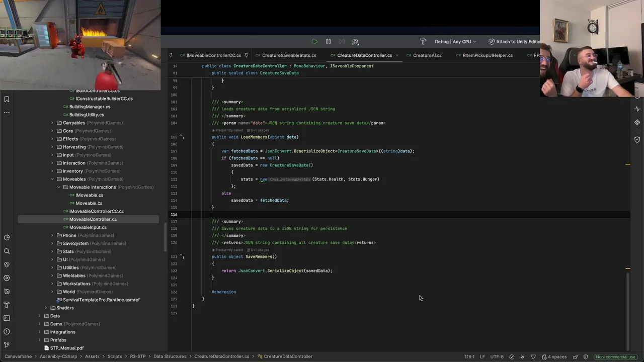Open SurvivalTemplatePro.Runtime.asmref file

101,300
